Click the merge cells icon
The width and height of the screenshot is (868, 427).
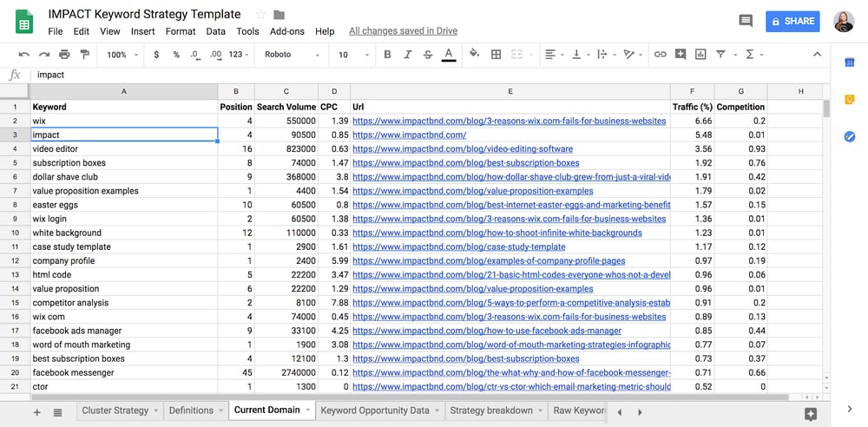(x=517, y=55)
